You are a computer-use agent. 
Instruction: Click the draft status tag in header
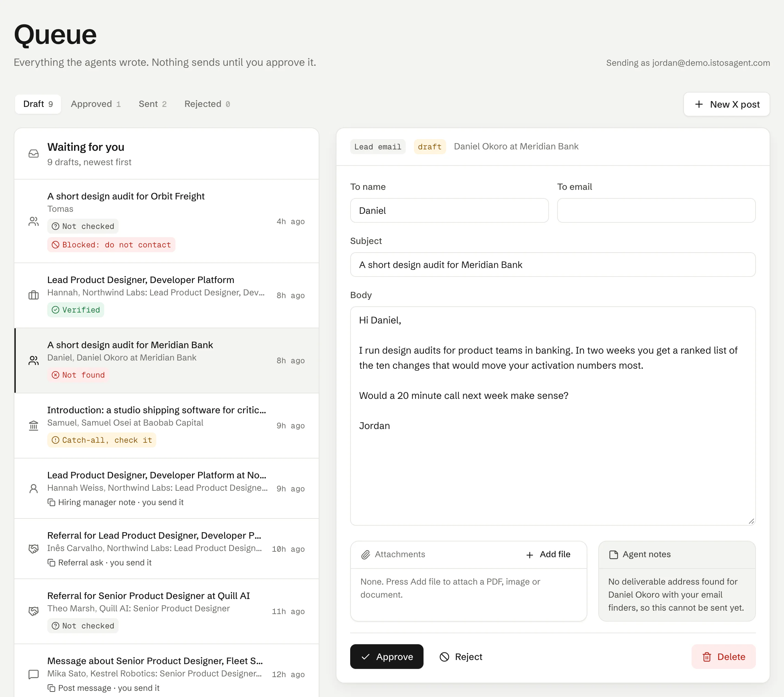point(430,147)
